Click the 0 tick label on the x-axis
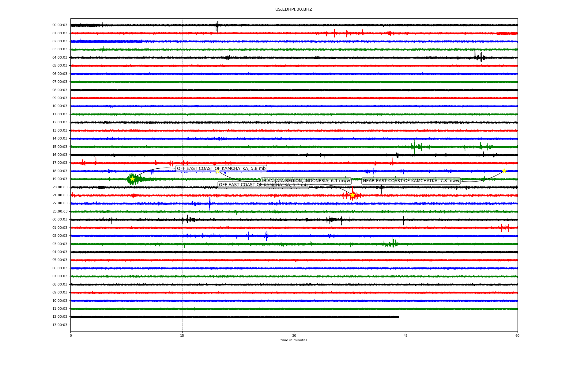Viewport: 588px width, 368px height. 71,335
